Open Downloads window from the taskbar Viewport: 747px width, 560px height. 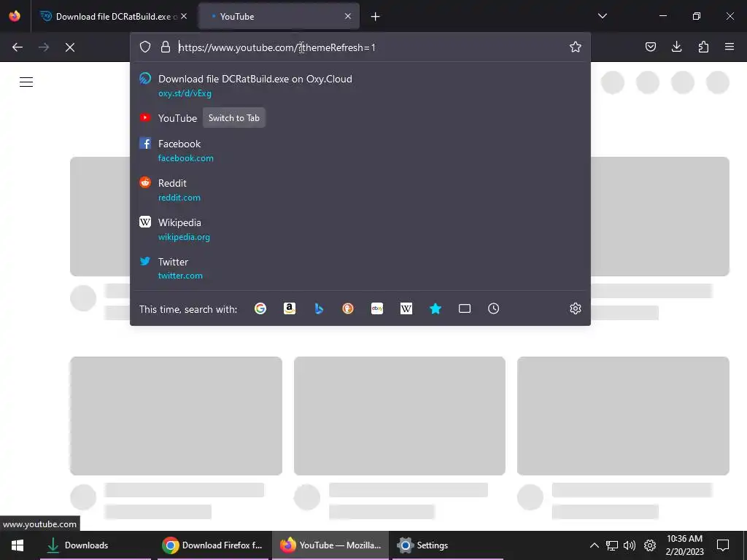(x=96, y=545)
